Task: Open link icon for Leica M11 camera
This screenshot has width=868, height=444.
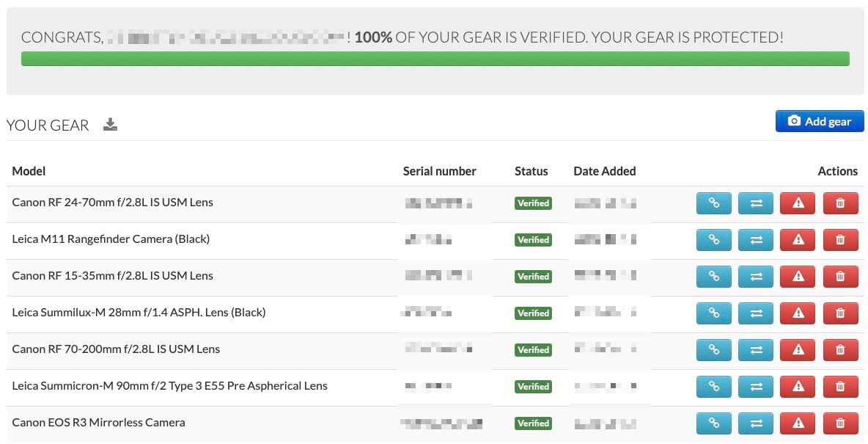Action: (713, 240)
